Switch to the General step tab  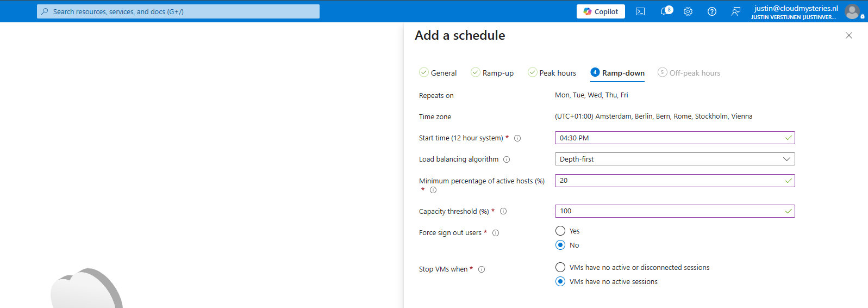point(438,73)
